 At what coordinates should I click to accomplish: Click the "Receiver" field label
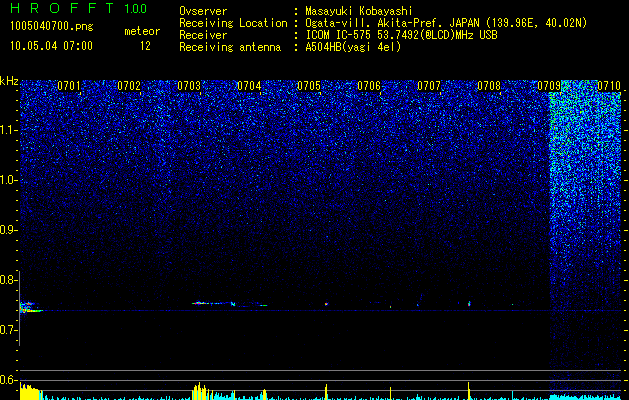click(x=203, y=35)
